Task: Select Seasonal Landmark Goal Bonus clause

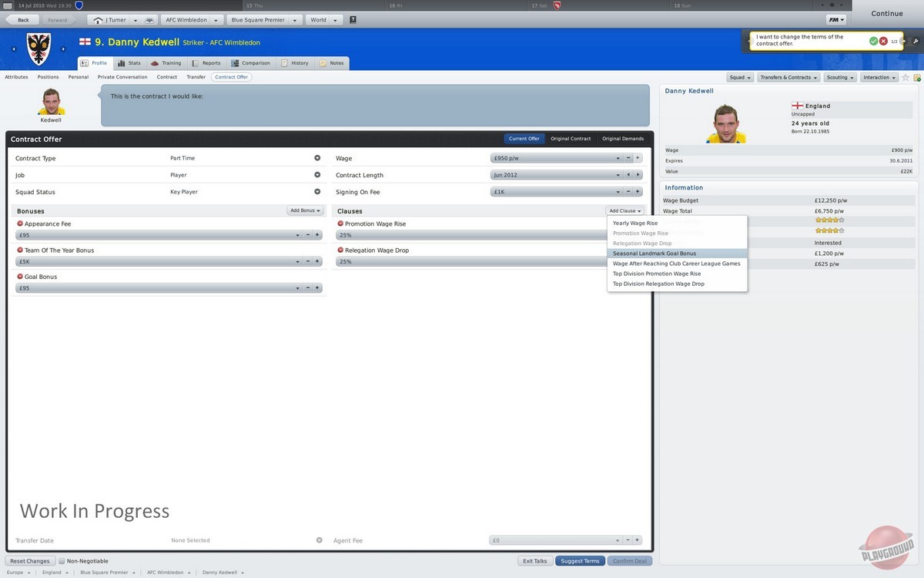Action: coord(654,254)
